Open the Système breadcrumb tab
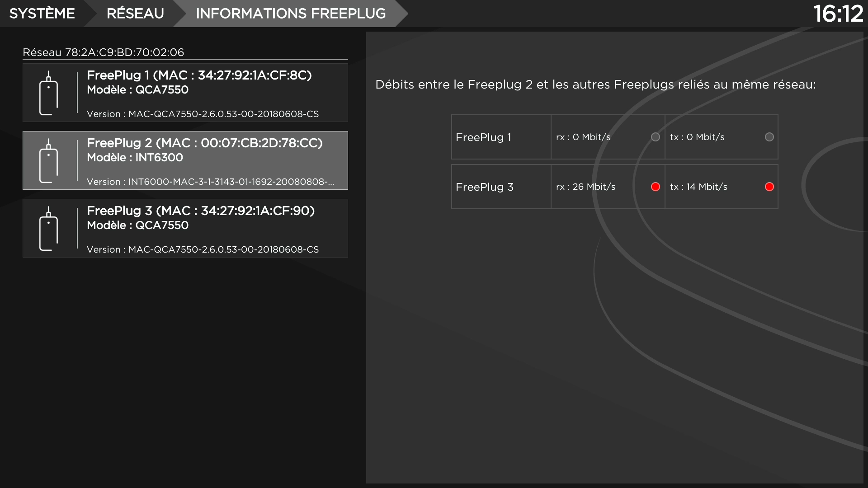 (42, 14)
